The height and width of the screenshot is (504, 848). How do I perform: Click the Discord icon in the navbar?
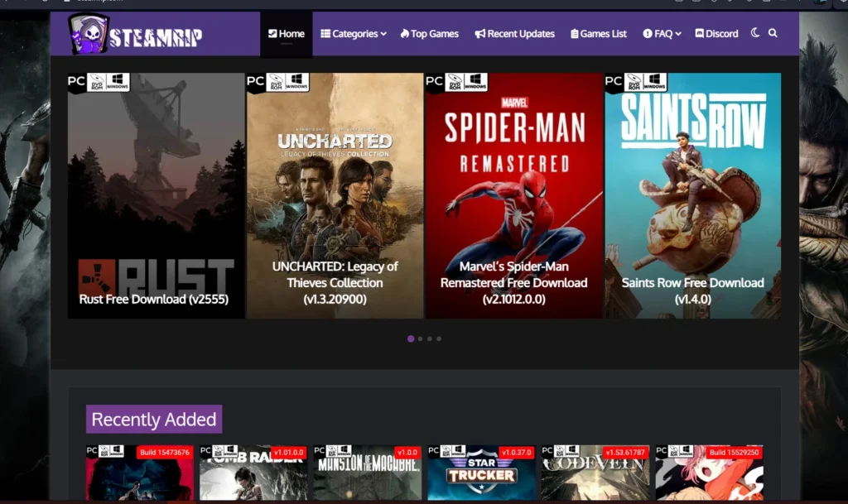point(699,33)
